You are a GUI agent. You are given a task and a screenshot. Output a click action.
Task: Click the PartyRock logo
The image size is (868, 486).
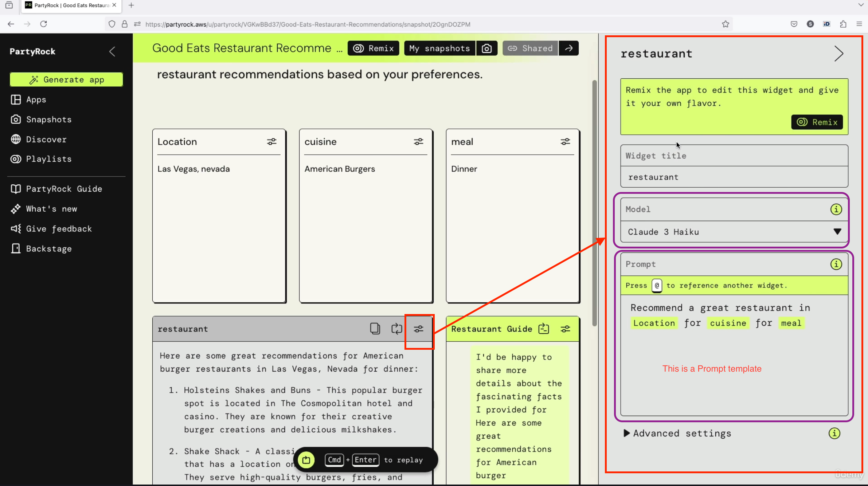tap(32, 51)
